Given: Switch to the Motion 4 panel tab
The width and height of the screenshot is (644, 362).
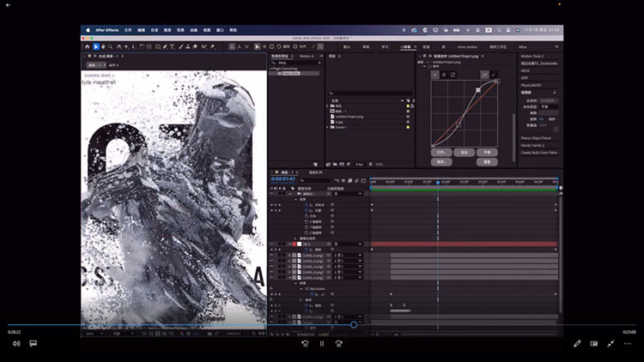Looking at the screenshot, I should click(x=307, y=56).
